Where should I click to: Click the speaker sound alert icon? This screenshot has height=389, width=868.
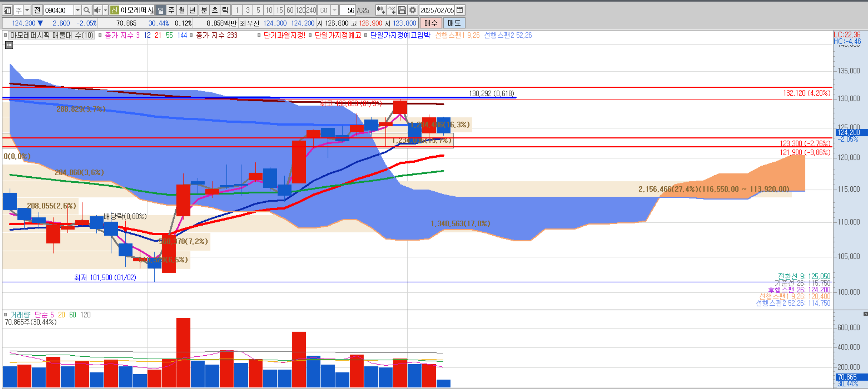[97, 10]
